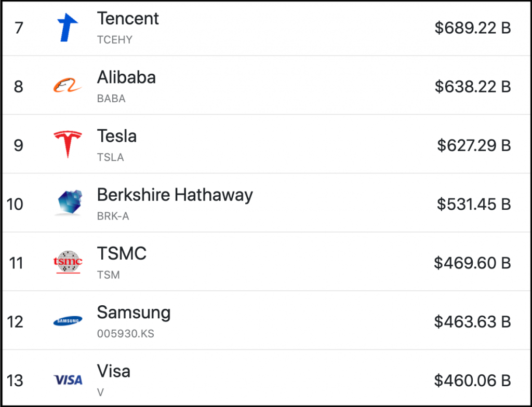This screenshot has width=532, height=407.
Task: Open the Samsung company link
Action: coord(134,313)
